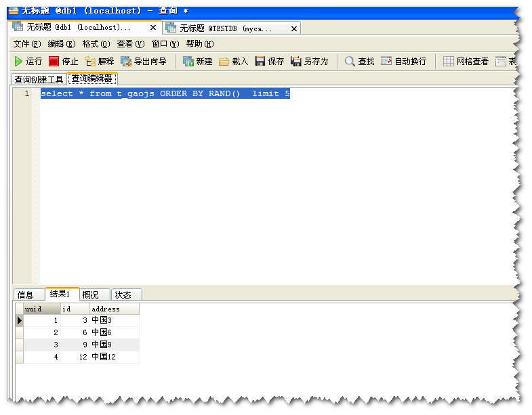Viewport: 532px width, 415px height.
Task: Click the db1 query tab icon
Action: pyautogui.click(x=18, y=26)
